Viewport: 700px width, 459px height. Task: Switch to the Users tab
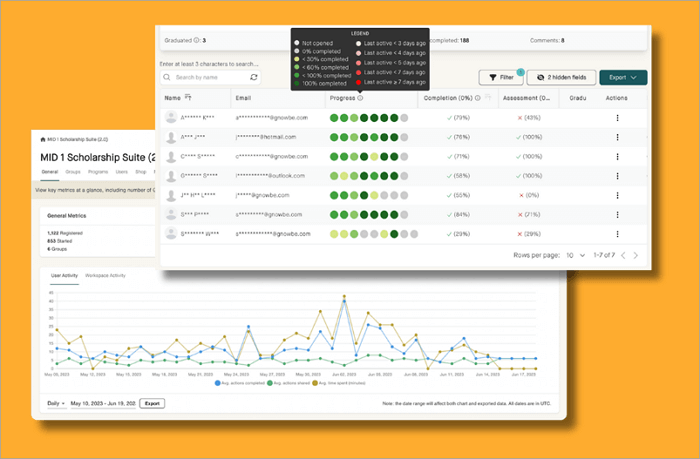click(122, 172)
